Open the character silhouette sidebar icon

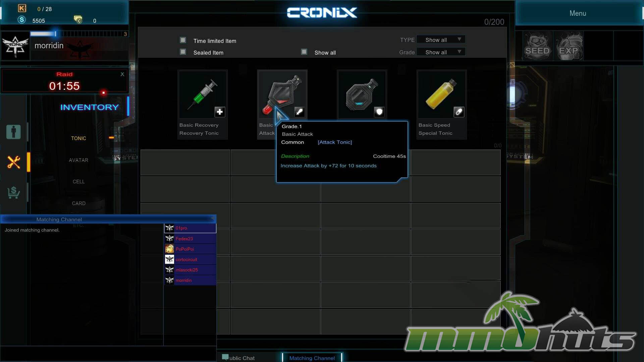point(13,132)
